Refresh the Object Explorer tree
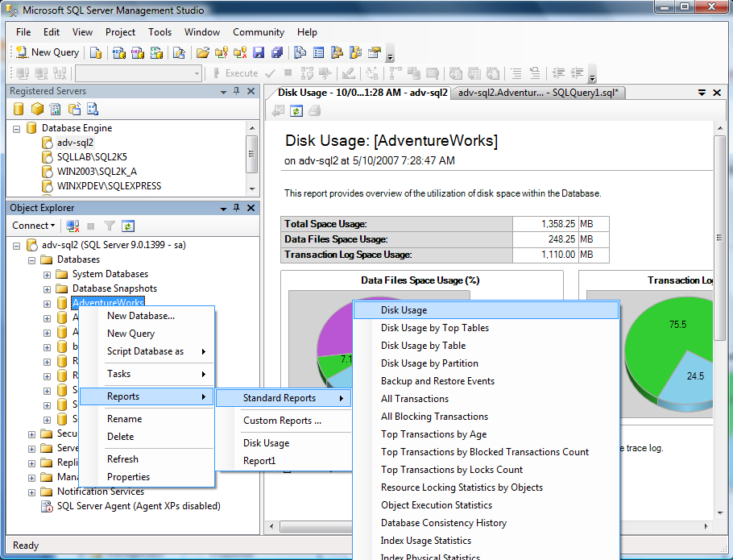Screen dimensions: 733x560 127,226
